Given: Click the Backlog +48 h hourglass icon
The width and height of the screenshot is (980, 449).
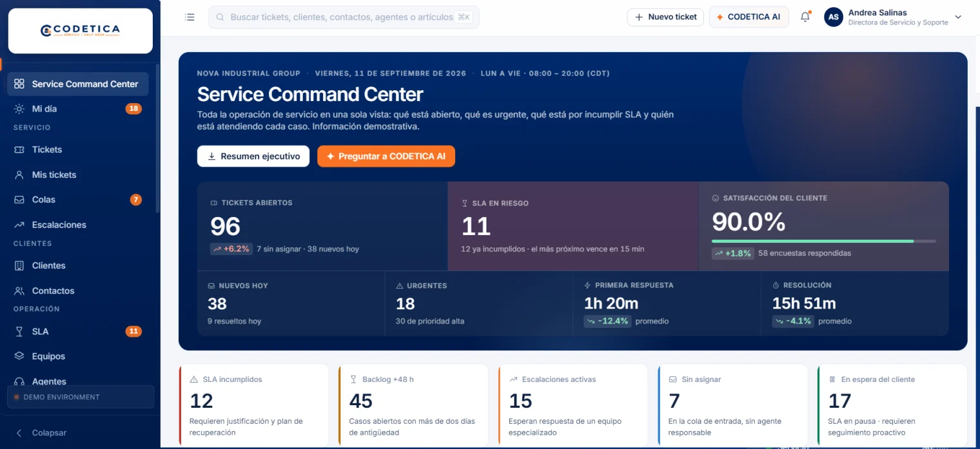Looking at the screenshot, I should click(x=353, y=379).
